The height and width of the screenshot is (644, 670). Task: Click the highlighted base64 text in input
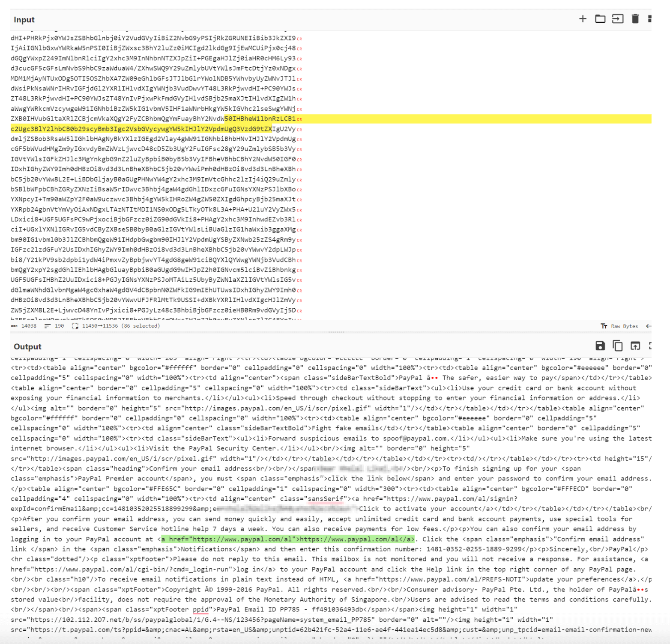(141, 129)
